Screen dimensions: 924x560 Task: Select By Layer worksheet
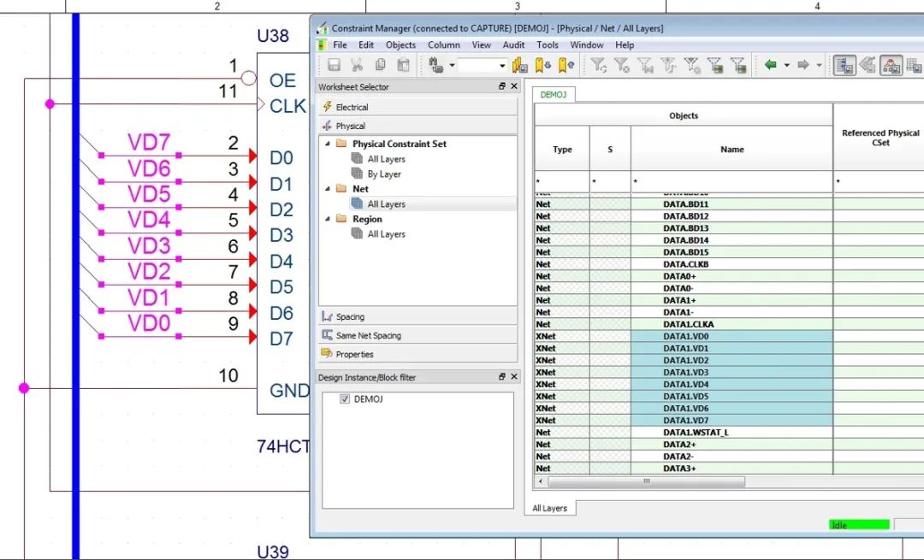point(383,174)
